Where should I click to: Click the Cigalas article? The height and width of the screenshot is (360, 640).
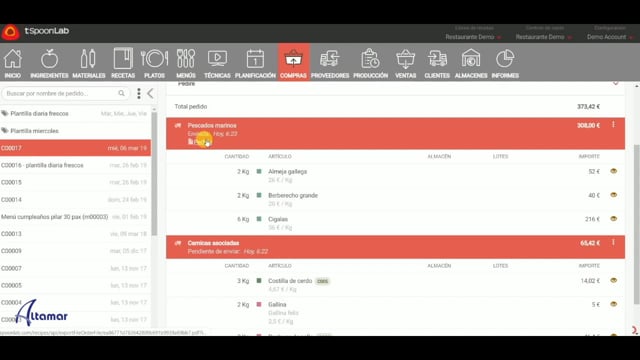pyautogui.click(x=278, y=219)
